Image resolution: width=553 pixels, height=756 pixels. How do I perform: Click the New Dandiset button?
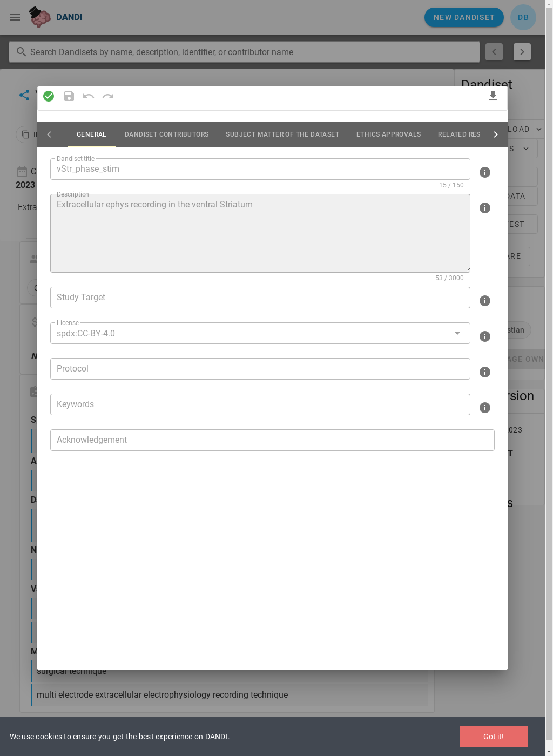pyautogui.click(x=464, y=17)
